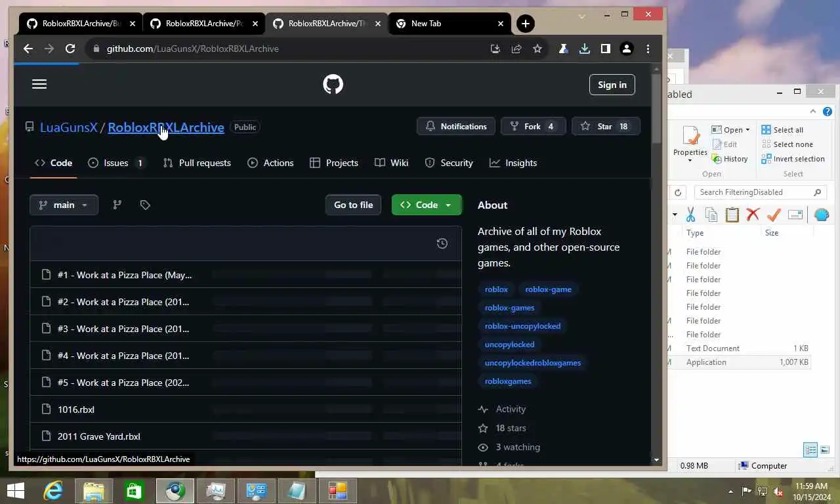Click the Sign in button
This screenshot has height=504, width=840.
click(x=612, y=85)
